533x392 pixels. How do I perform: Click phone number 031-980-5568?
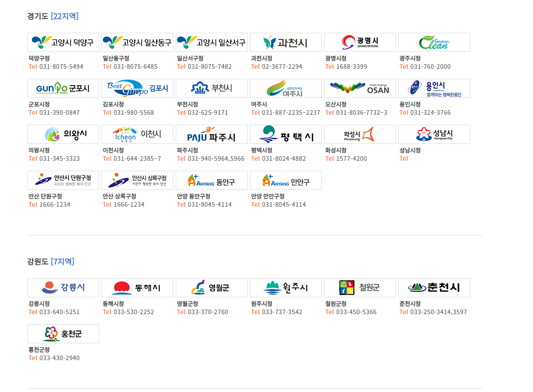coord(133,112)
